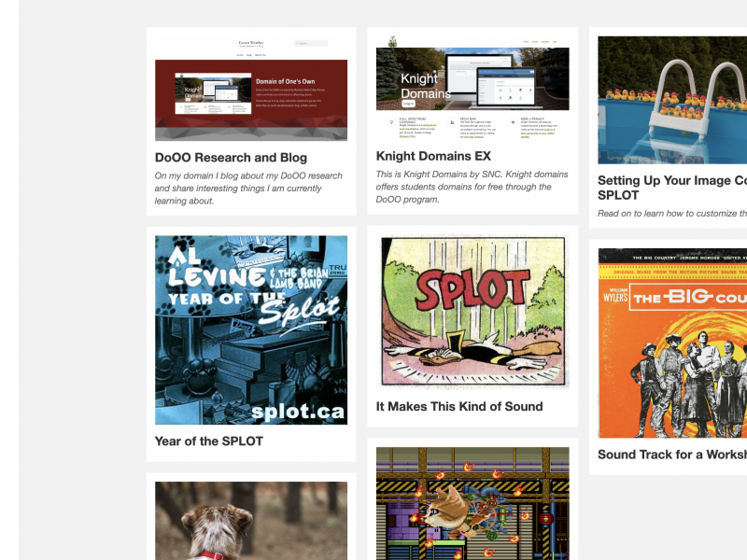
Task: Open Setting Up Your Image SPLOT heading
Action: pos(672,188)
